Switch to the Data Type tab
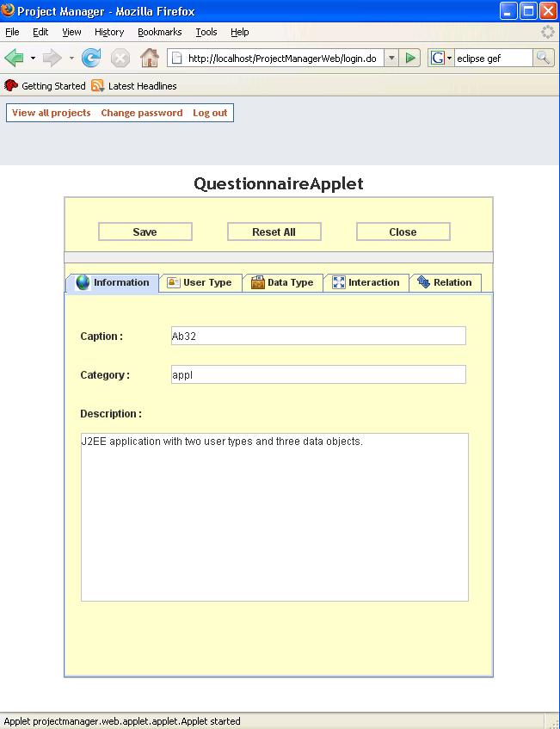560x729 pixels. click(282, 282)
